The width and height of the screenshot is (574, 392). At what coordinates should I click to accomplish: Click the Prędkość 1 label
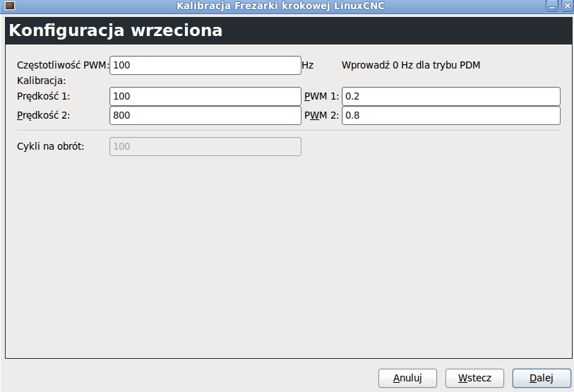(44, 96)
